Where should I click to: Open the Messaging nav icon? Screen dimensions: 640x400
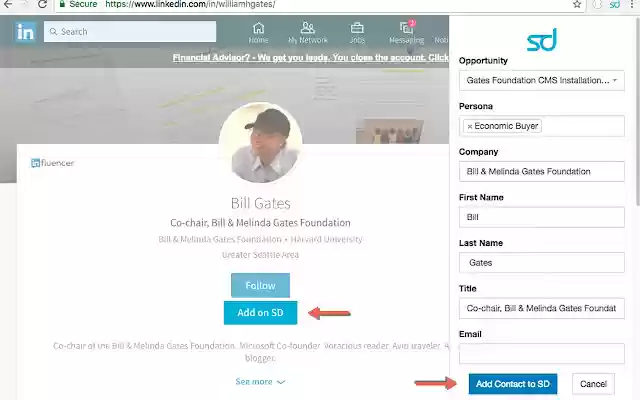coord(407,33)
